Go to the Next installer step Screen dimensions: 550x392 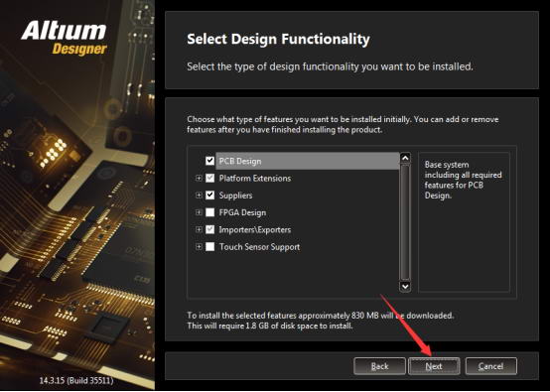coord(434,366)
